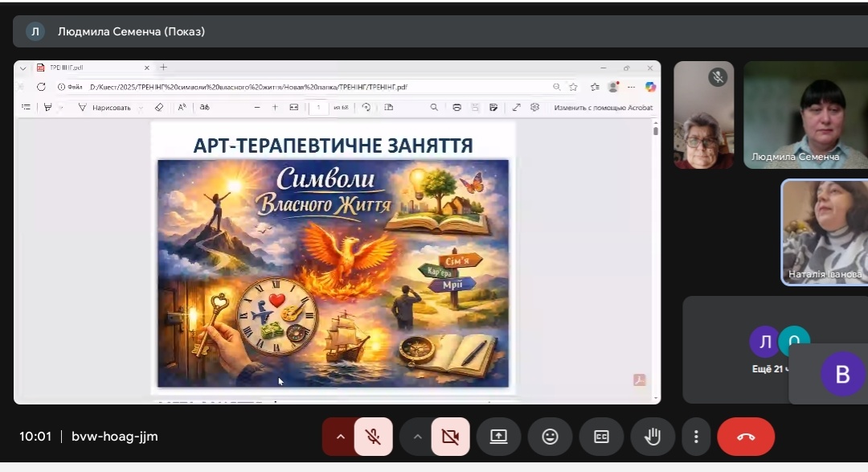Image resolution: width=868 pixels, height=472 pixels.
Task: Open the present screen control
Action: point(498,437)
